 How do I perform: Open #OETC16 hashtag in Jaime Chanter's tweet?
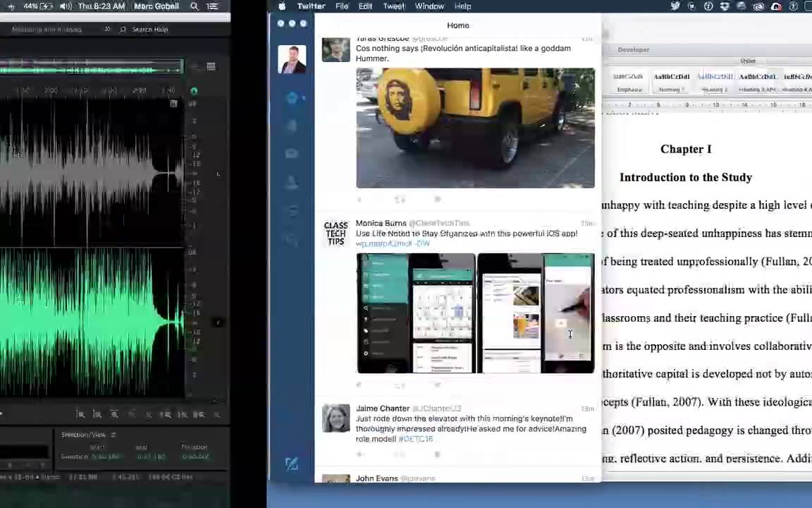point(415,439)
